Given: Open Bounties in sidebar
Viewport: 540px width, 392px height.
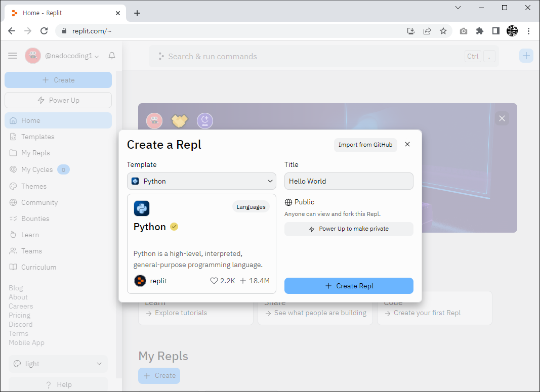Looking at the screenshot, I should 58,219.
